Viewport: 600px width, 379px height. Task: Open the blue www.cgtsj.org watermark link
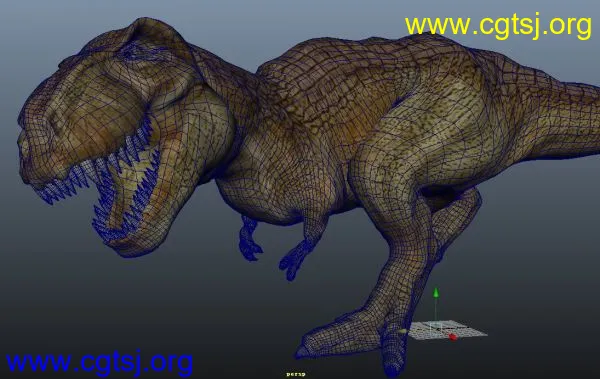[99, 363]
